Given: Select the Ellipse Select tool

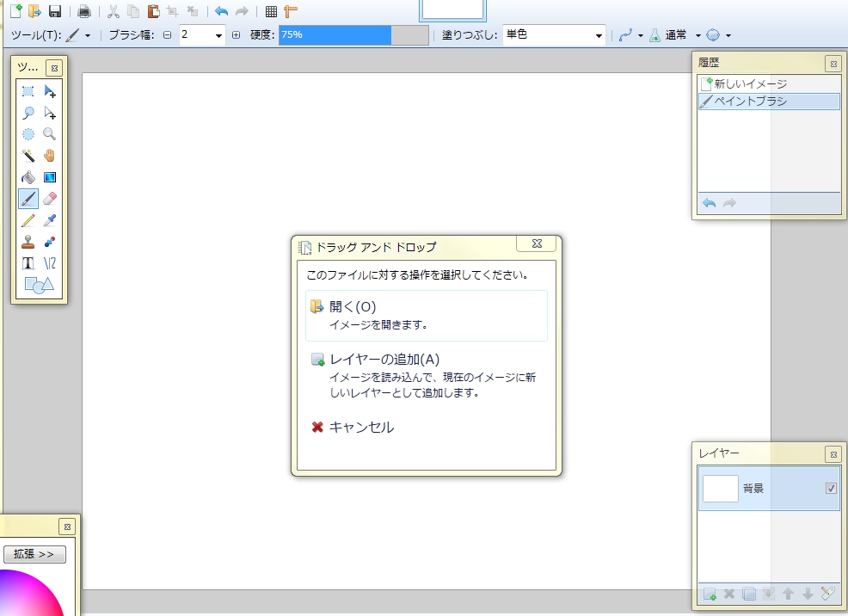Looking at the screenshot, I should (x=28, y=134).
